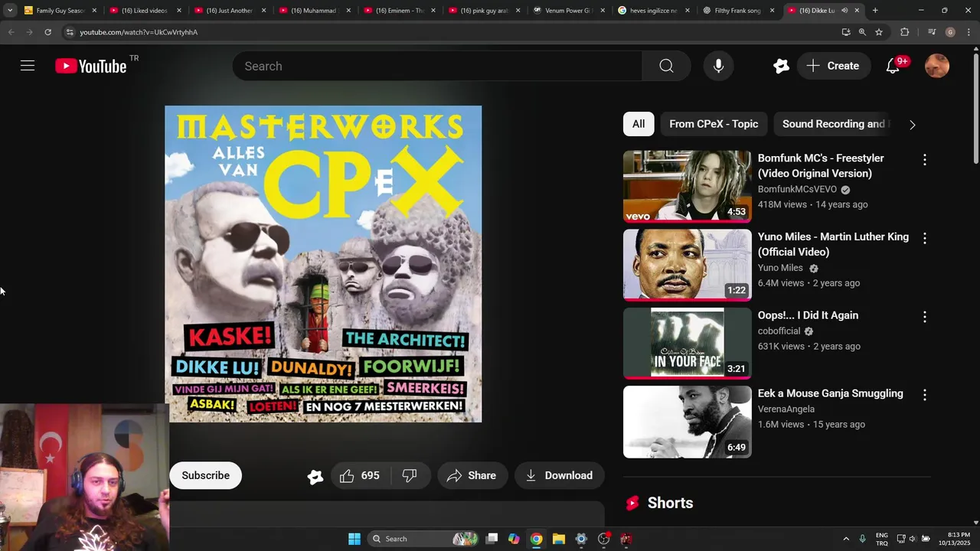
Task: Open options for Yuno Miles video
Action: click(924, 238)
